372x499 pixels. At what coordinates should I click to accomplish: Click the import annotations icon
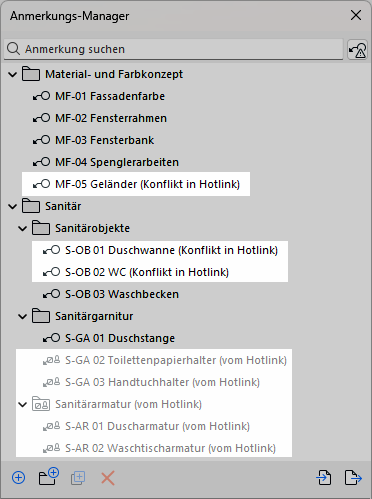click(x=324, y=477)
